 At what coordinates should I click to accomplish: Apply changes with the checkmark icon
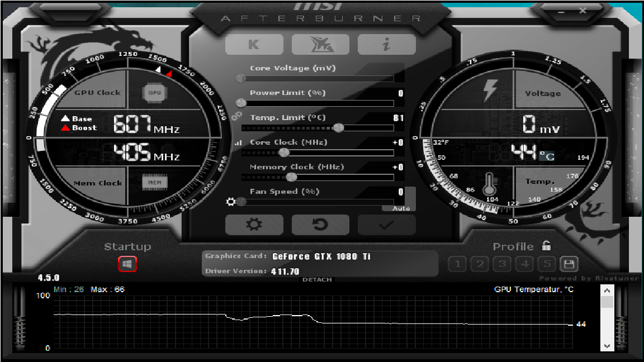386,224
